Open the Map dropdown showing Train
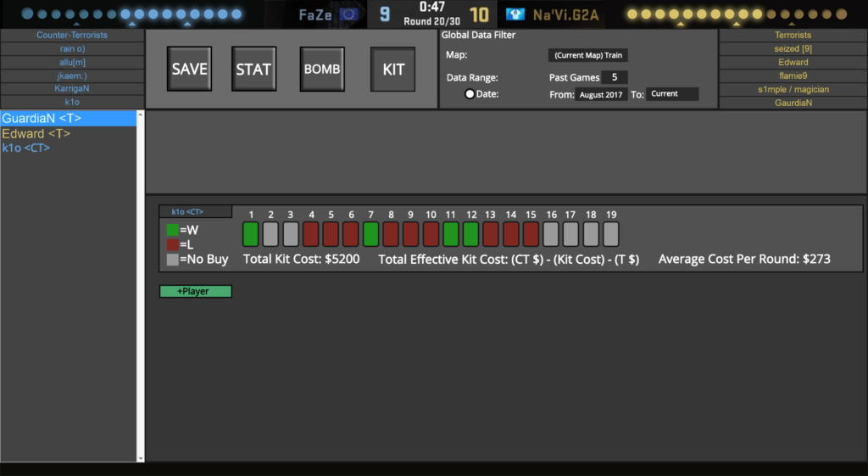Viewport: 868px width, 476px height. point(588,55)
